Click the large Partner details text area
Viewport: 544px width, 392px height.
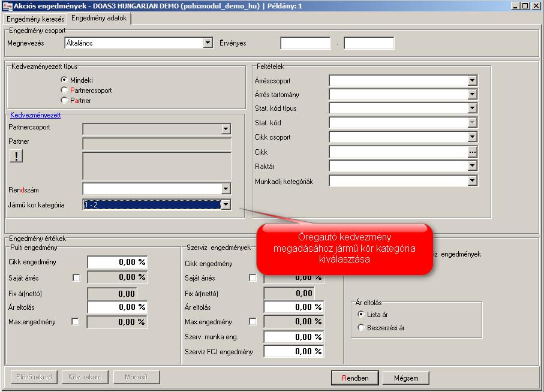point(157,165)
